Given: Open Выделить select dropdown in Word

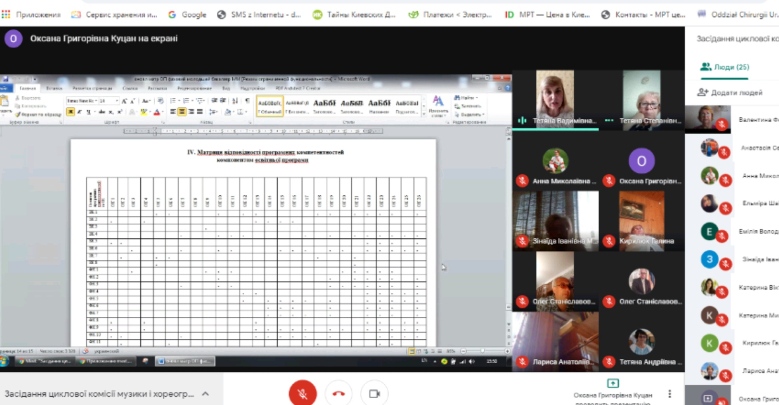Looking at the screenshot, I should (469, 114).
